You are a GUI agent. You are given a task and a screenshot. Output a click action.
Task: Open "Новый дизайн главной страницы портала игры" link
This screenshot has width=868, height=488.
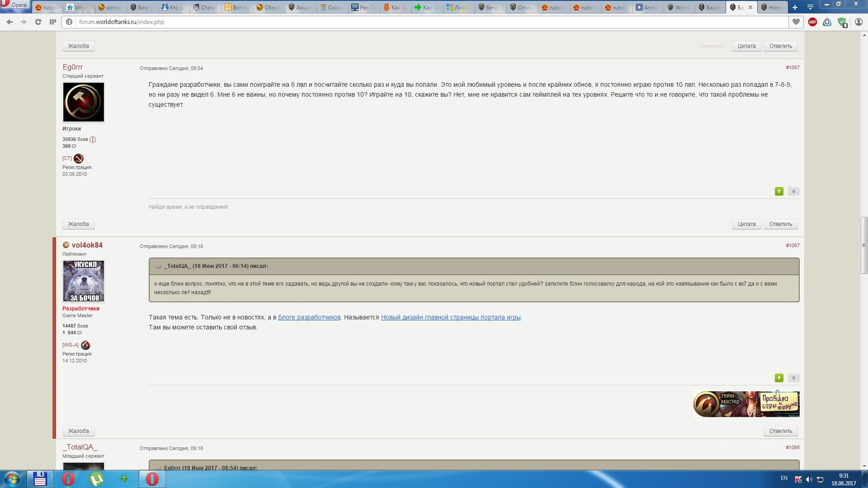(450, 317)
